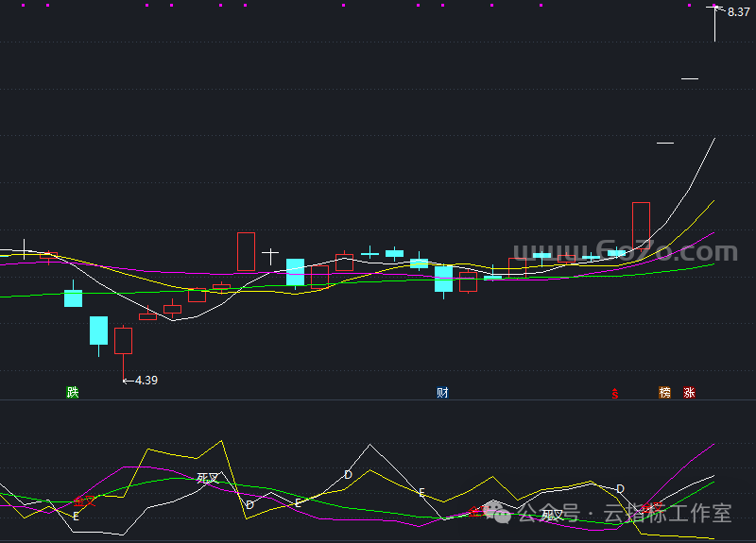Click the 4.39 low price label
Viewport: 756px width, 543px height.
click(x=146, y=380)
